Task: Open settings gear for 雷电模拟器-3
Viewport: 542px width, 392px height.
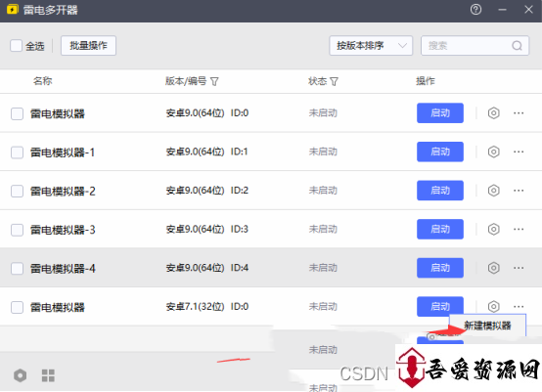Action: [x=493, y=229]
